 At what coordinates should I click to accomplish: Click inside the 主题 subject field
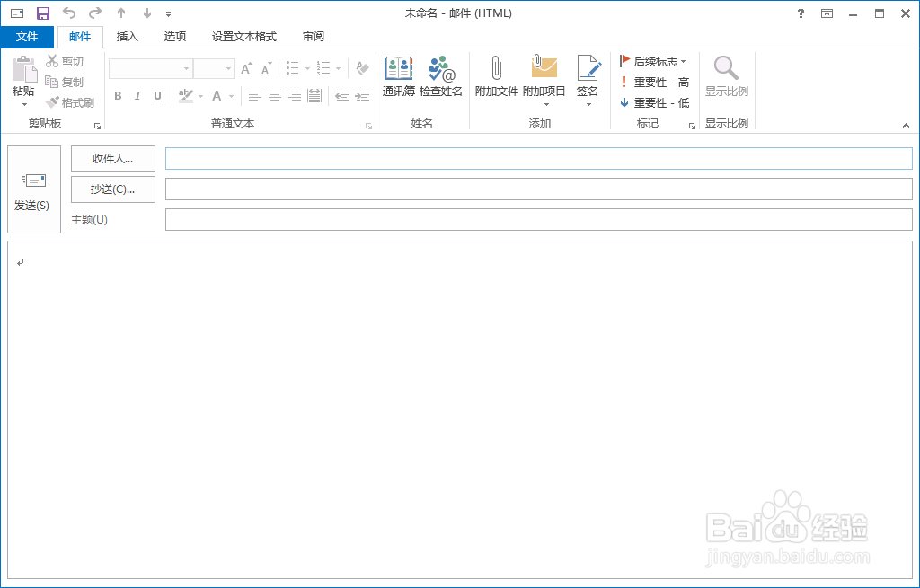click(539, 219)
